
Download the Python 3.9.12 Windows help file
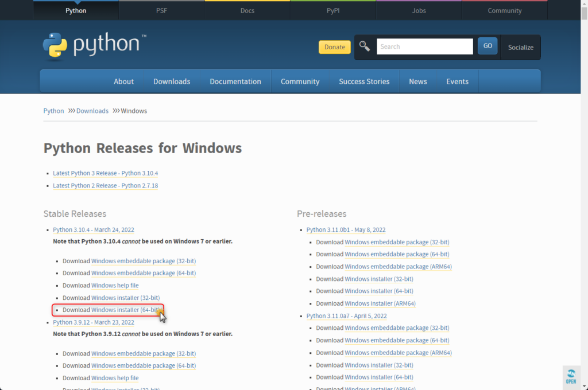(115, 377)
